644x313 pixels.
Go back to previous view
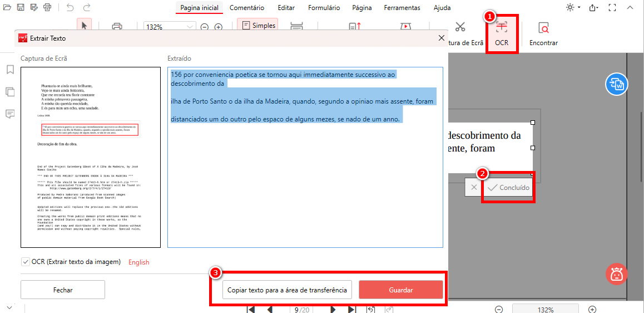(370, 309)
